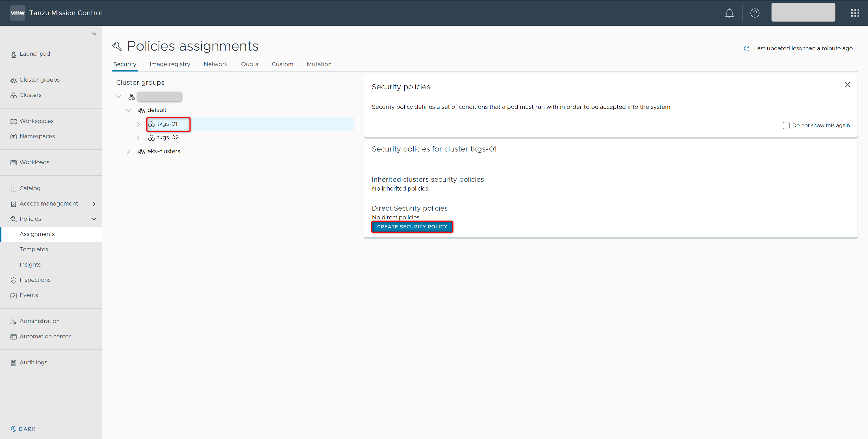868x439 pixels.
Task: Expand the tkgs-01 tree node chevron
Action: tap(138, 124)
